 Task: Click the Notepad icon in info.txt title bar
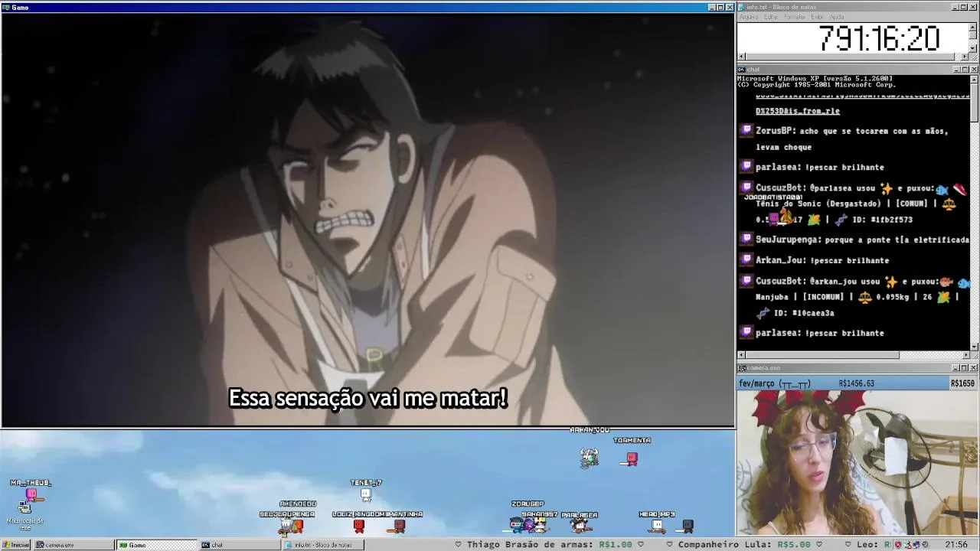point(742,7)
